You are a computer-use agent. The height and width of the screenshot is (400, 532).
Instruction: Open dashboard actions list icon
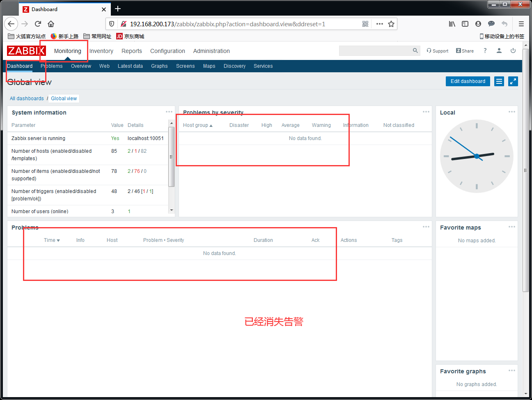click(499, 81)
